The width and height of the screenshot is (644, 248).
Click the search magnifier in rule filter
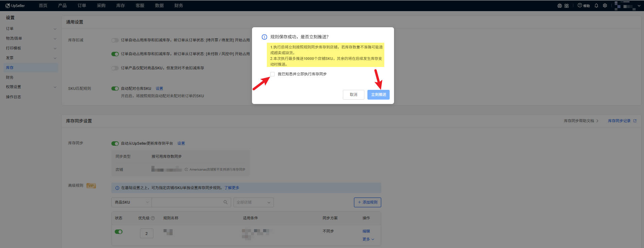pyautogui.click(x=225, y=202)
